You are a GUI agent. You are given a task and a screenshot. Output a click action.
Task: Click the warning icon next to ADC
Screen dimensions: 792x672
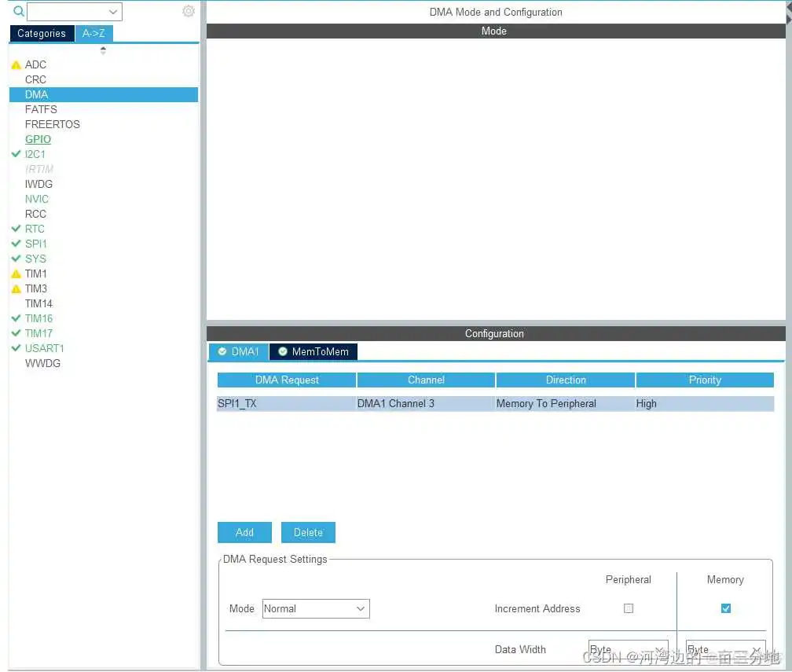pyautogui.click(x=16, y=64)
